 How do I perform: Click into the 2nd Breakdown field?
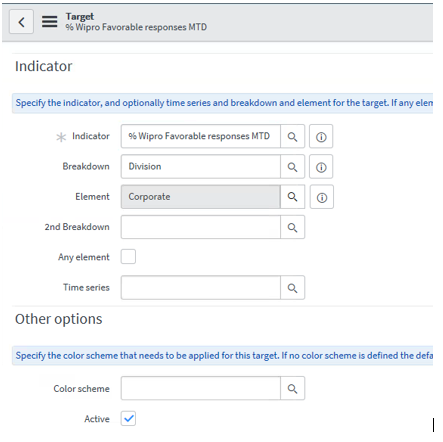coord(201,227)
